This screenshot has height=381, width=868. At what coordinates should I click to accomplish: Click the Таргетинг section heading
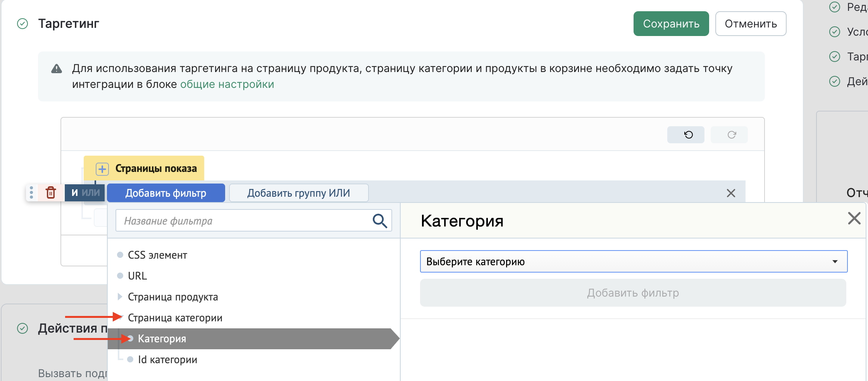pyautogui.click(x=69, y=24)
